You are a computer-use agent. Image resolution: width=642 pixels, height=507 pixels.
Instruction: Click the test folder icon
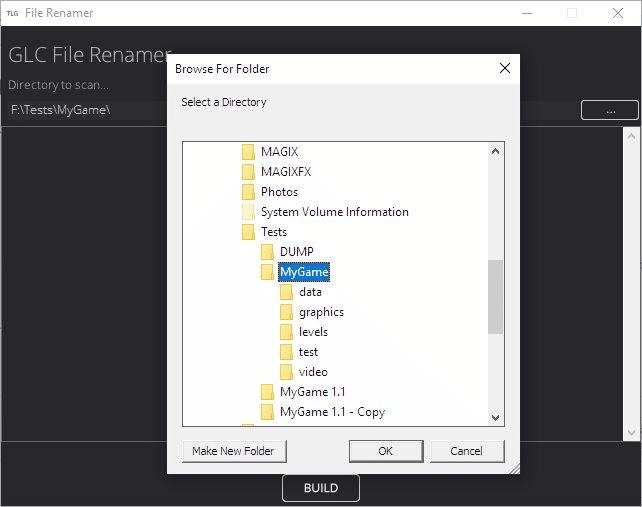click(x=287, y=352)
